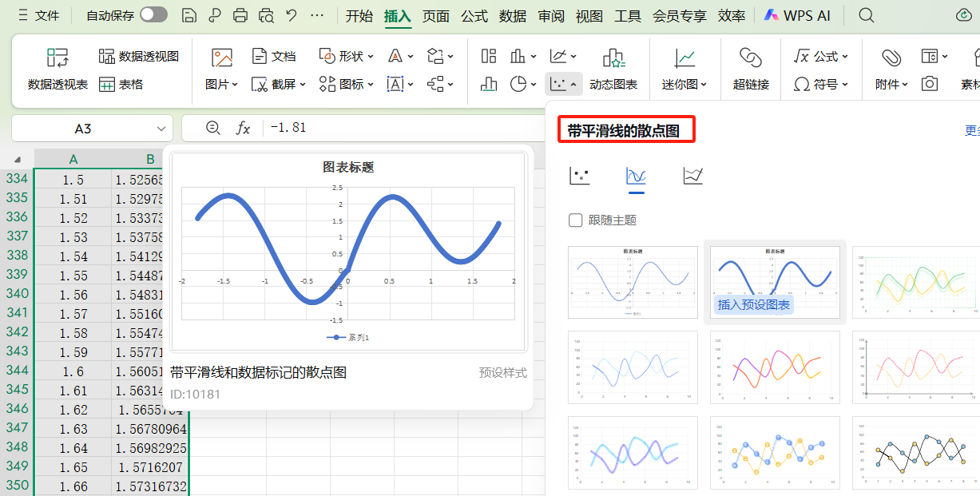The height and width of the screenshot is (496, 980).
Task: Click the camera screenshot icon near 附件
Action: (x=929, y=81)
